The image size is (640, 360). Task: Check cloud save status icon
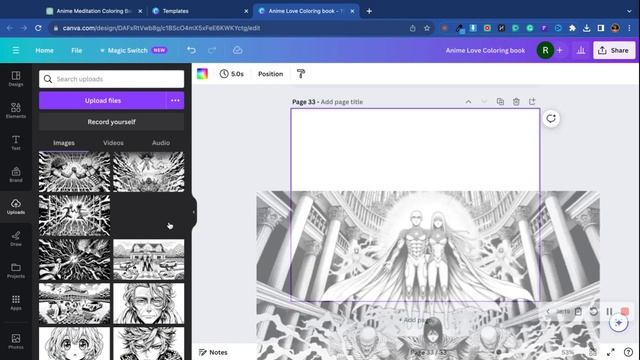tap(237, 50)
